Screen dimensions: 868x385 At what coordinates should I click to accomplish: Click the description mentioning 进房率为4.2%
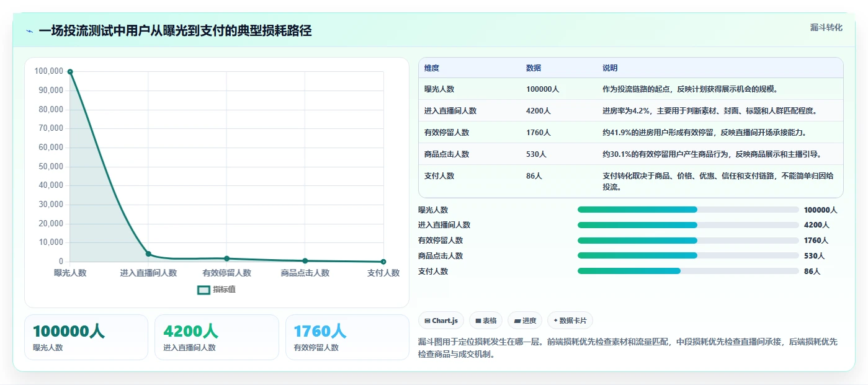(710, 111)
